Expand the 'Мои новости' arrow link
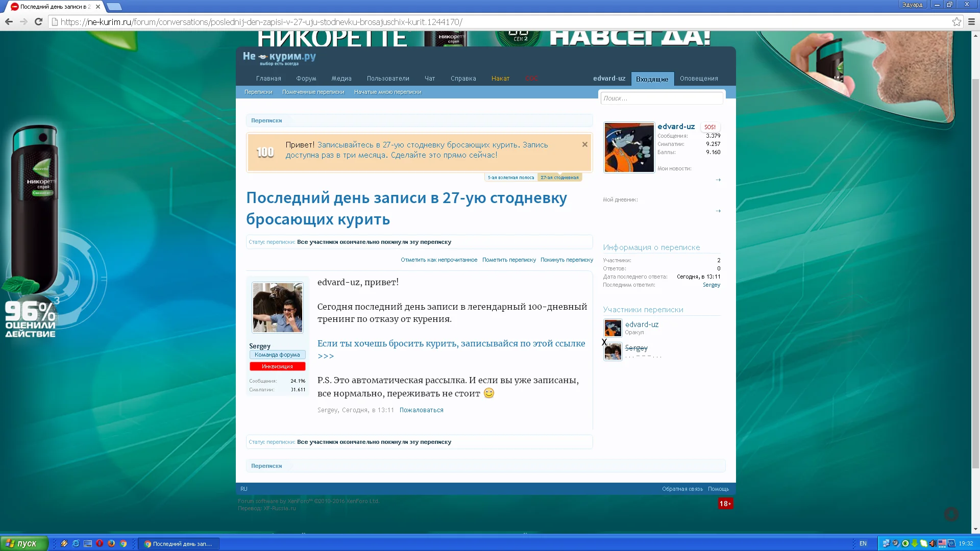The image size is (980, 551). [718, 180]
